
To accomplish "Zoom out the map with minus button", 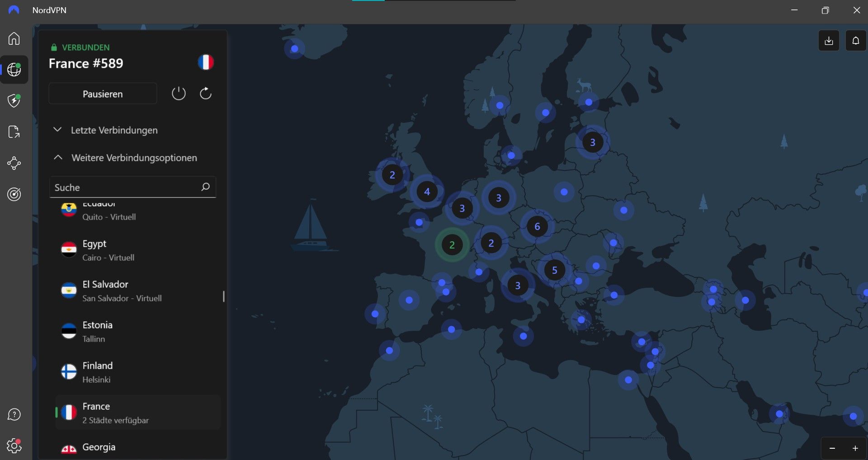I will tap(832, 448).
